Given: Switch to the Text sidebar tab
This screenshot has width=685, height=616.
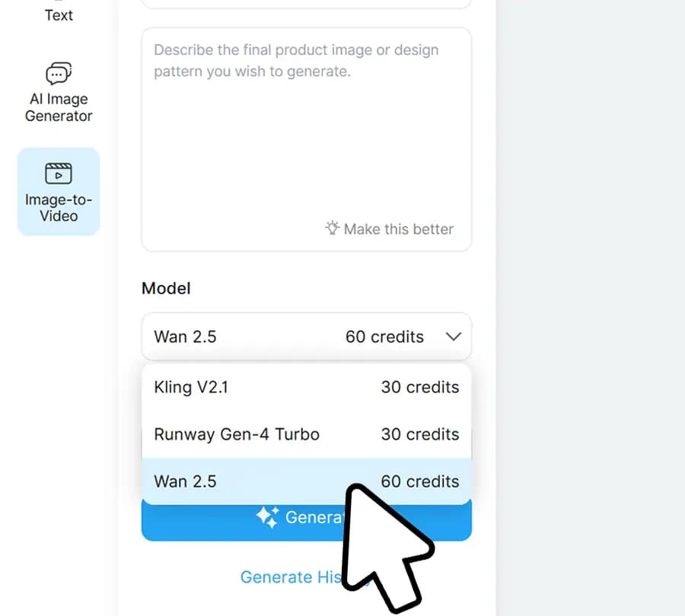Looking at the screenshot, I should point(59,15).
